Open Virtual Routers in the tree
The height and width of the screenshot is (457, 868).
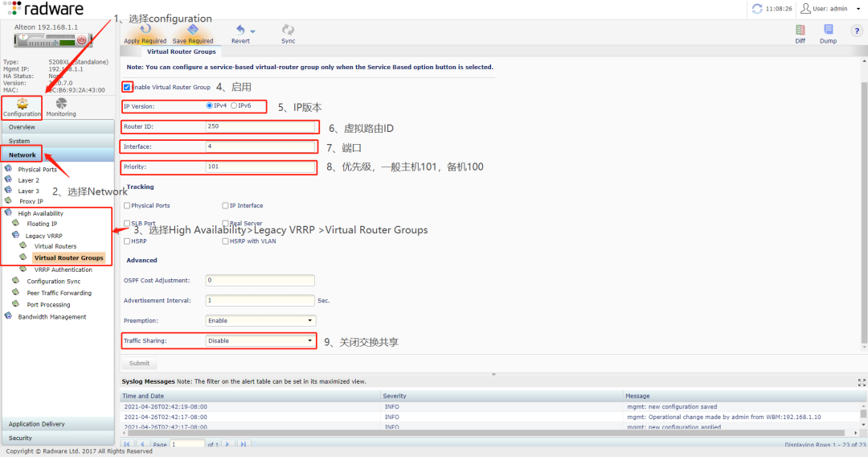coord(55,246)
